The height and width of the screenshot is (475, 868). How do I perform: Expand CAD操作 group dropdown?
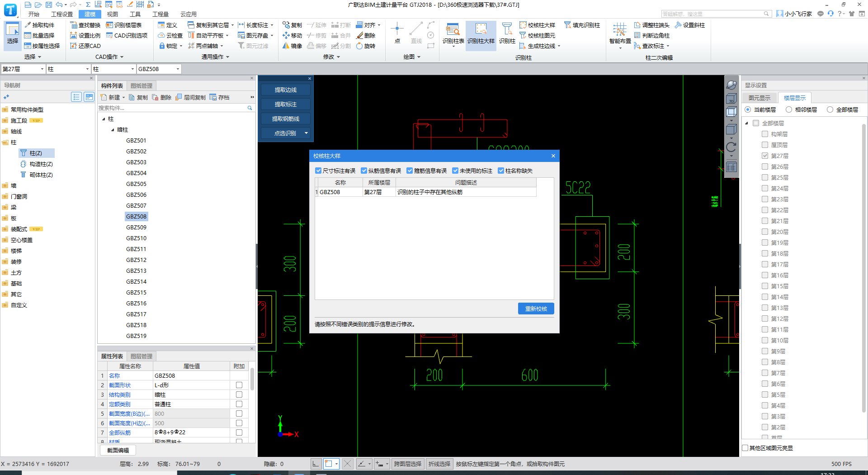click(x=122, y=57)
